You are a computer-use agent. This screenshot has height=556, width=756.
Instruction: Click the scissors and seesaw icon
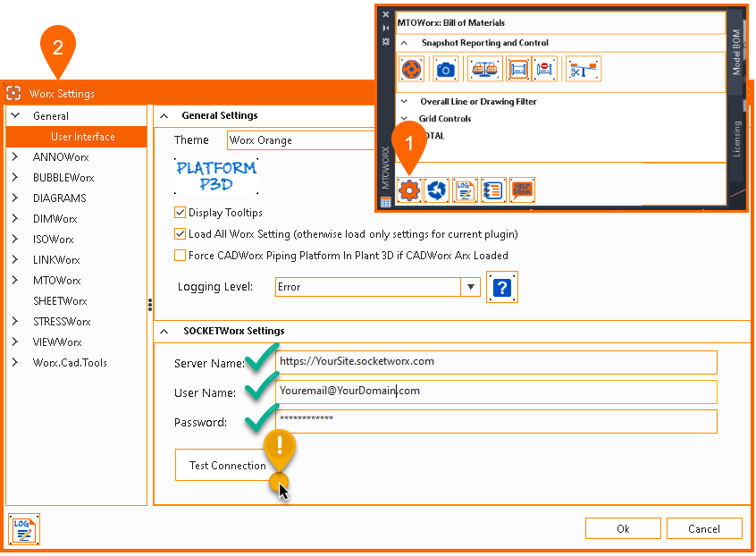pyautogui.click(x=584, y=70)
